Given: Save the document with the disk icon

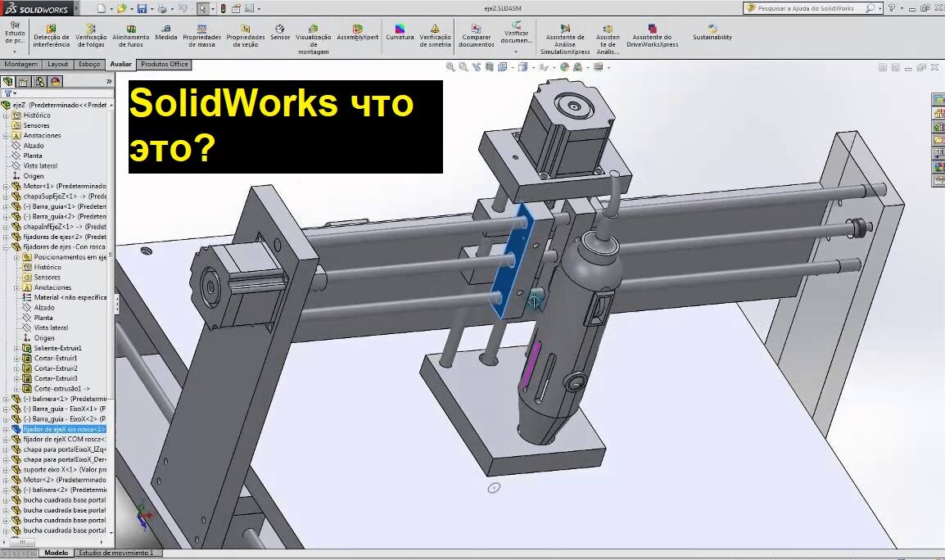Looking at the screenshot, I should coord(142,8).
